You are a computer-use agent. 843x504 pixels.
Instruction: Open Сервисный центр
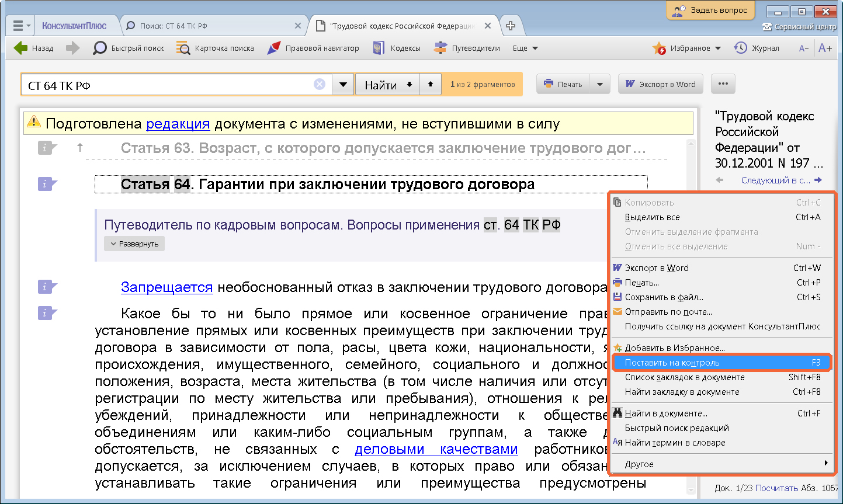pos(800,27)
